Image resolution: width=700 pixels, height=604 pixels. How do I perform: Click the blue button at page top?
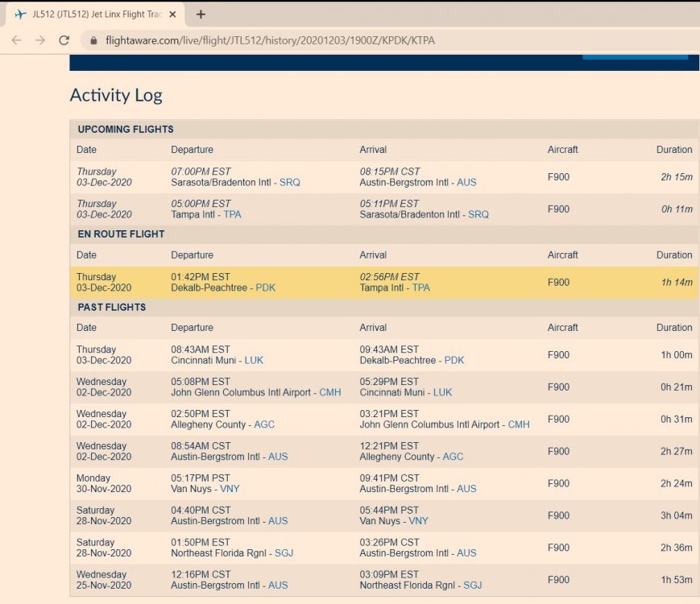[635, 56]
